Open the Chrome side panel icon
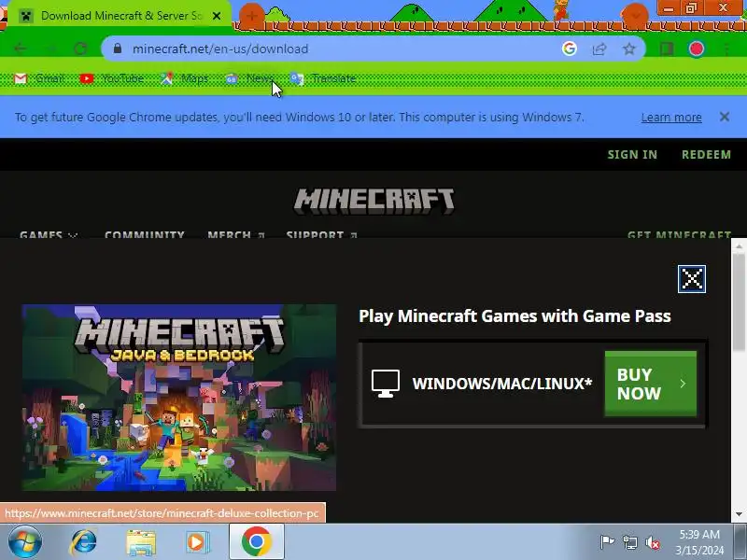 (667, 49)
